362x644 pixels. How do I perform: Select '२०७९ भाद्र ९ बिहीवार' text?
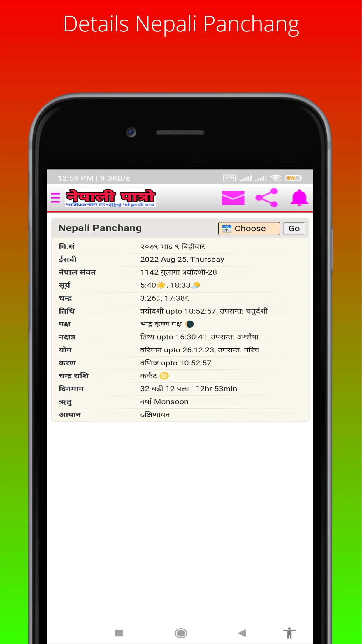(173, 246)
